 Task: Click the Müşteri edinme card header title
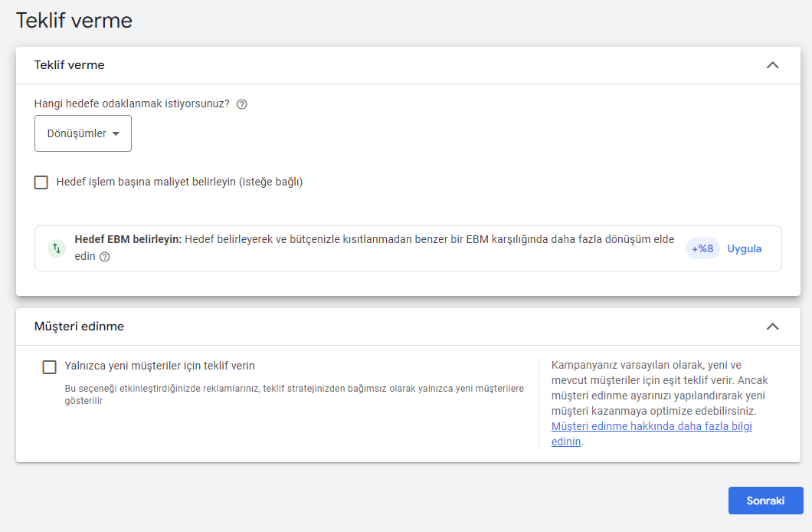(x=79, y=327)
